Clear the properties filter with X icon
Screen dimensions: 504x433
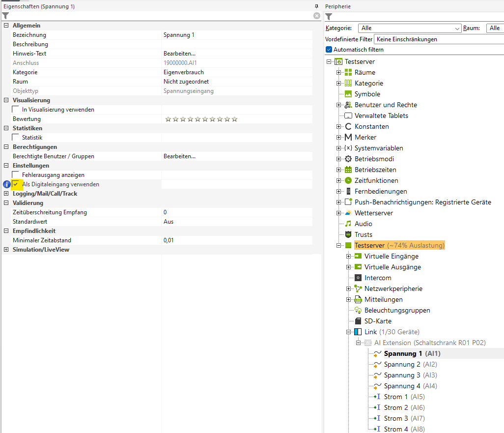click(317, 16)
